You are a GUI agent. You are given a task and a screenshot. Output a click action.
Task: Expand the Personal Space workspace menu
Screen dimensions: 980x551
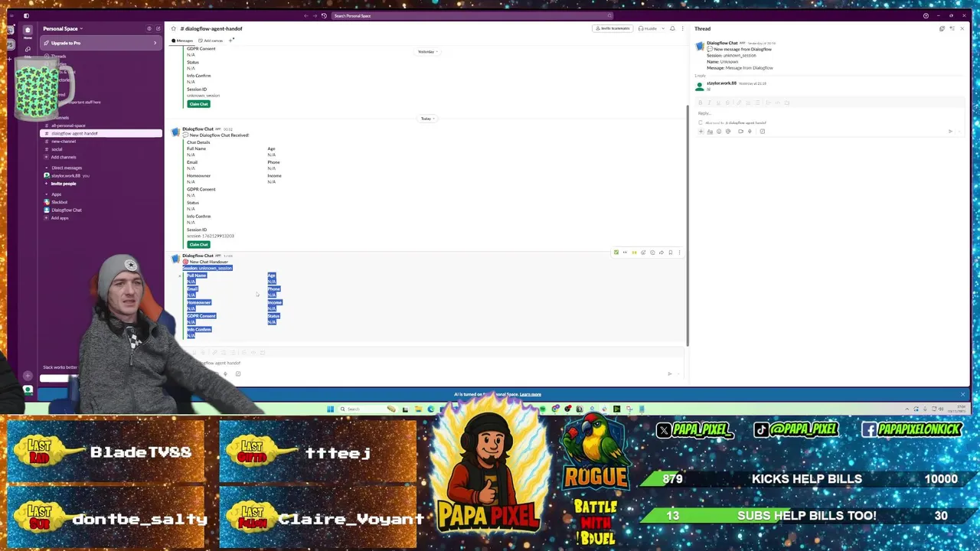(x=63, y=28)
